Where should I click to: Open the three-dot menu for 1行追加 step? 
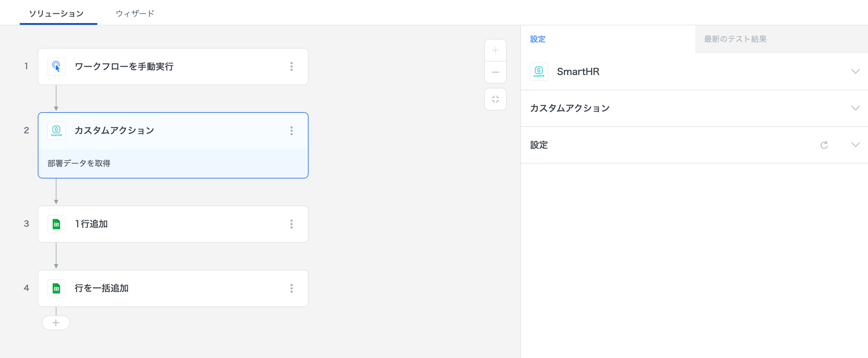click(291, 224)
